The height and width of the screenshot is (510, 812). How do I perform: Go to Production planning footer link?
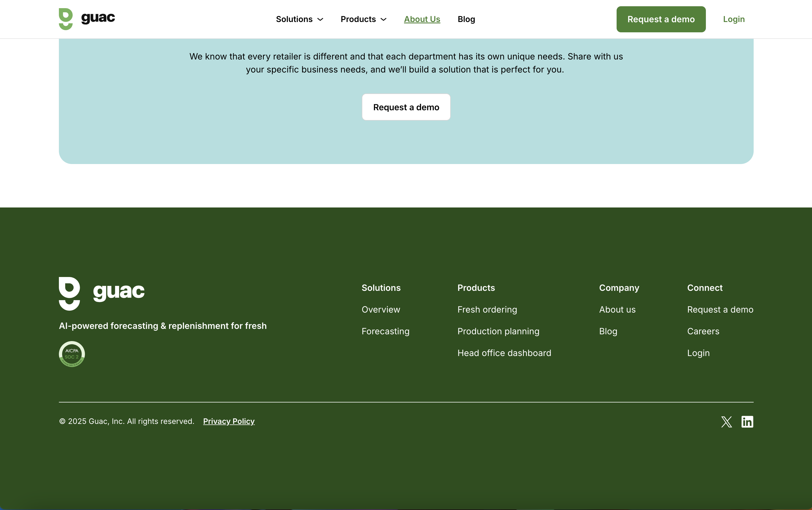[498, 331]
